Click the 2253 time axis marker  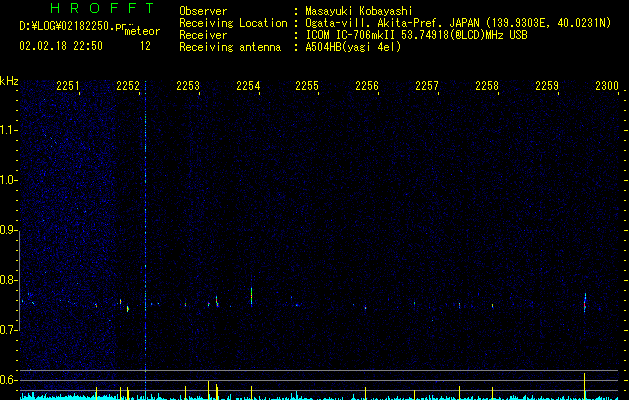(188, 85)
